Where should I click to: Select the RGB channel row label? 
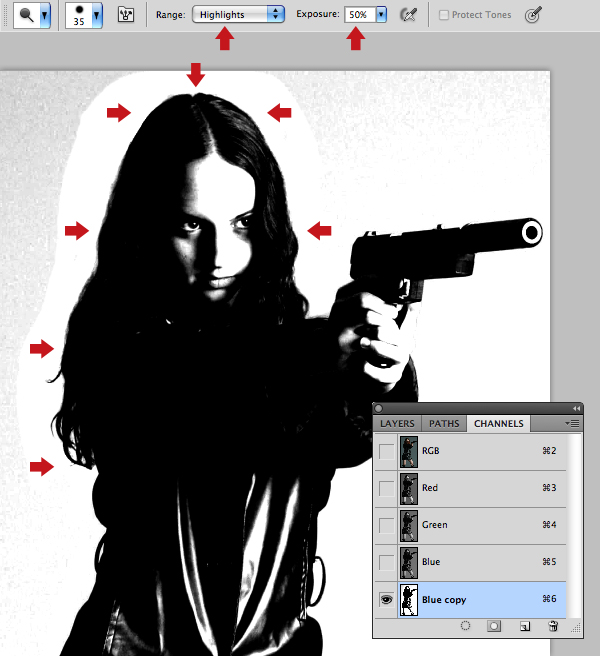click(431, 451)
